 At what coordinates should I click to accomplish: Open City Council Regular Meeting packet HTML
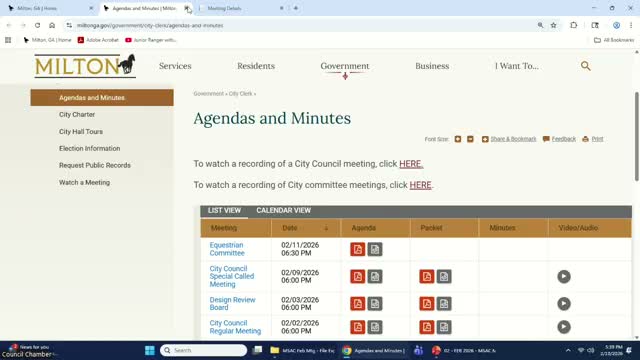[x=444, y=327]
